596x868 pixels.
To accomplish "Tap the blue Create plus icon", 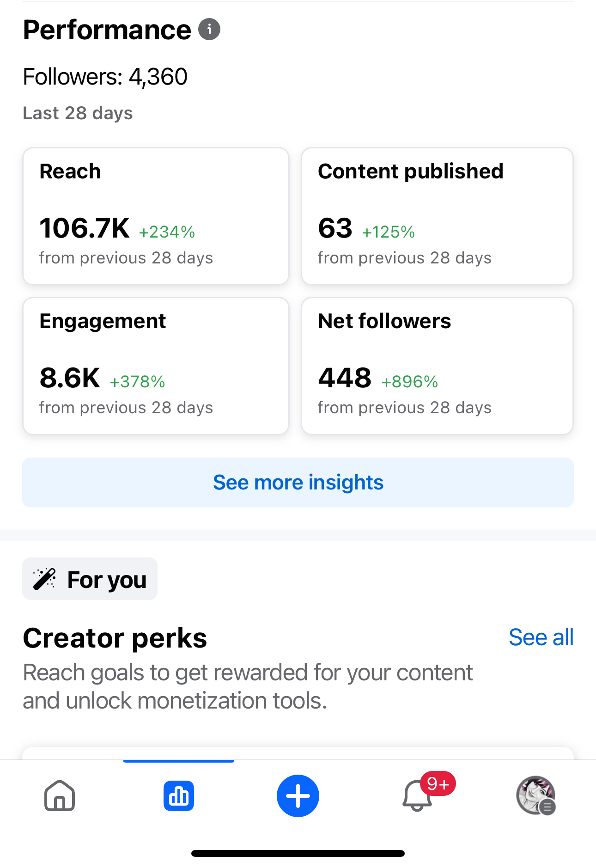I will click(298, 796).
